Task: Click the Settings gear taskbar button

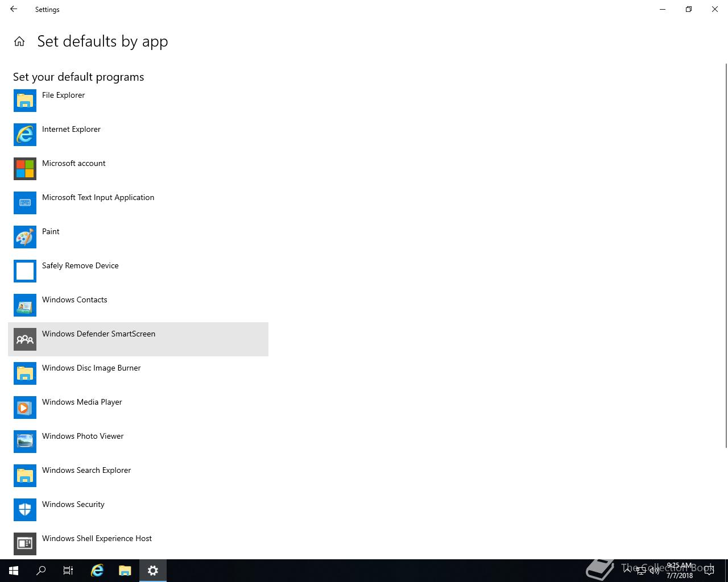Action: click(x=153, y=571)
